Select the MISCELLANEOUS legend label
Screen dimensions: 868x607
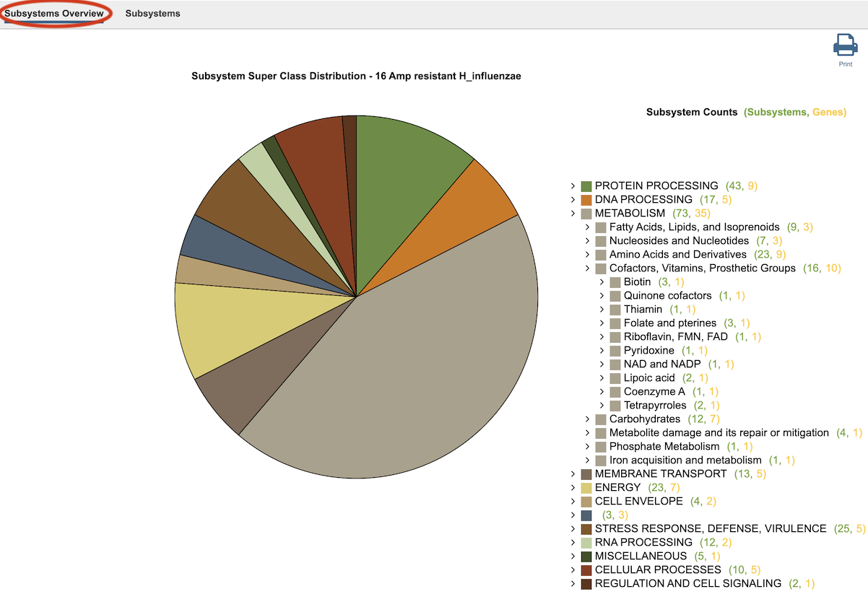point(641,556)
